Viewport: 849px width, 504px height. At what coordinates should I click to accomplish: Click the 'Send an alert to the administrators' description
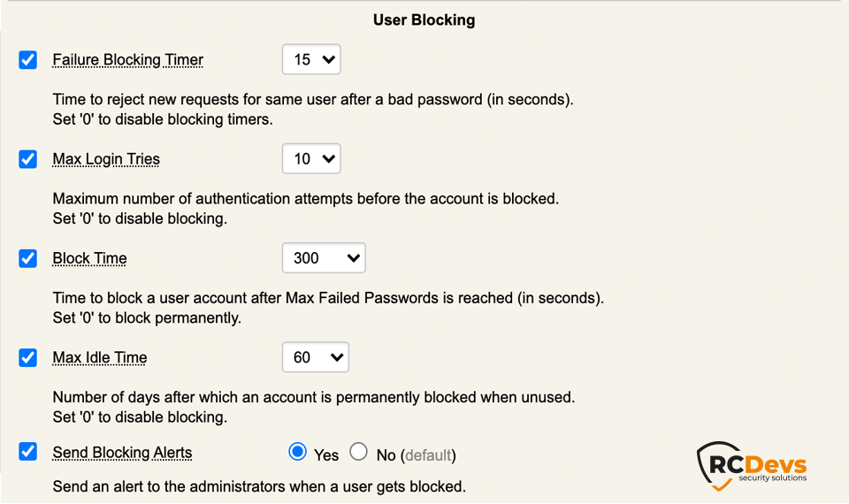[x=259, y=486]
